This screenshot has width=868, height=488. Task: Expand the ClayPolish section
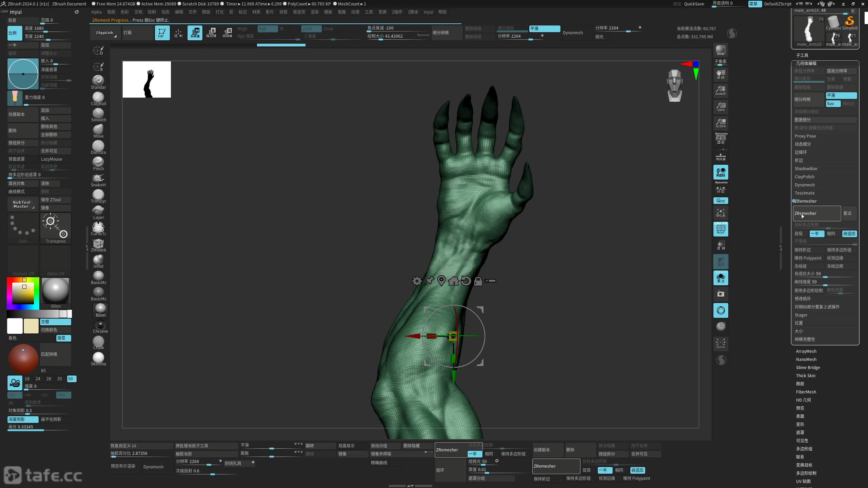click(x=804, y=177)
